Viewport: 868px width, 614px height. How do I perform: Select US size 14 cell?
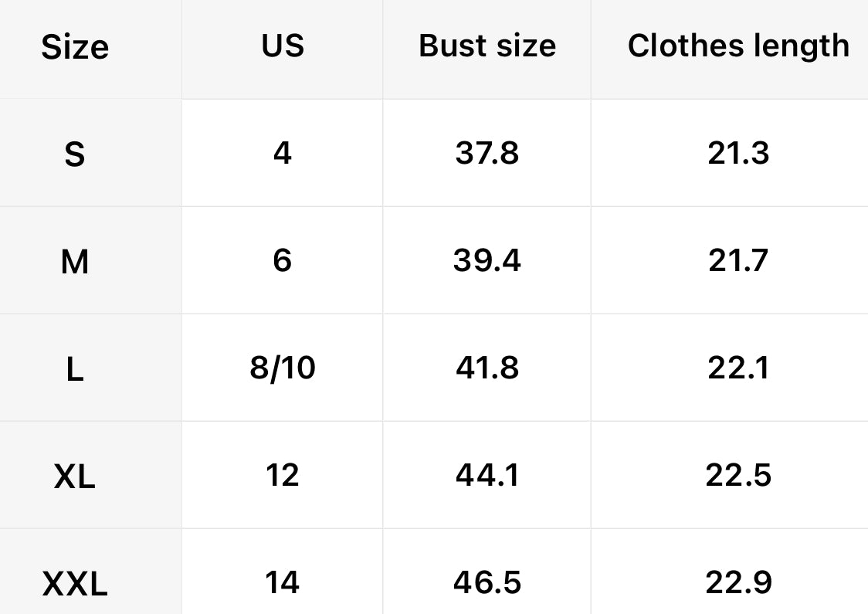(x=283, y=582)
